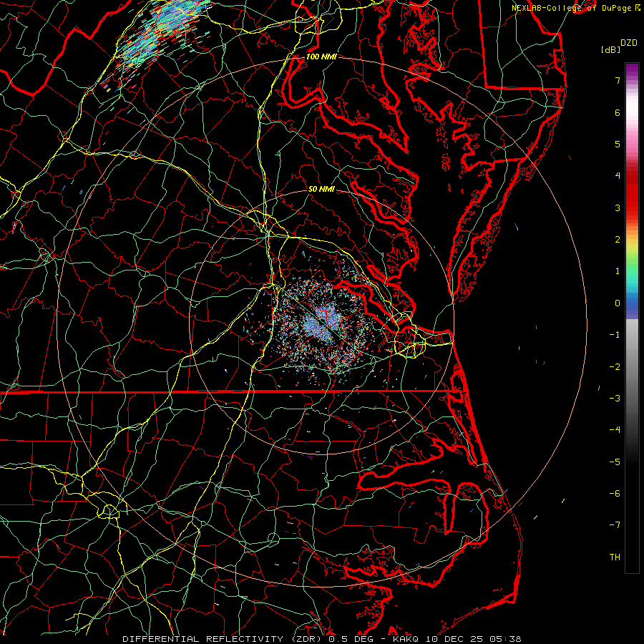The height and width of the screenshot is (644, 644).
Task: Click the '5' value on color scale
Action: 618,144
